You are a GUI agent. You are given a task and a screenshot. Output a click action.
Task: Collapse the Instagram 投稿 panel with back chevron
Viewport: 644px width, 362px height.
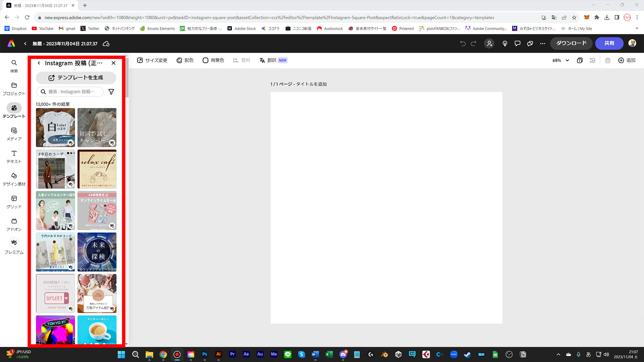(39, 63)
